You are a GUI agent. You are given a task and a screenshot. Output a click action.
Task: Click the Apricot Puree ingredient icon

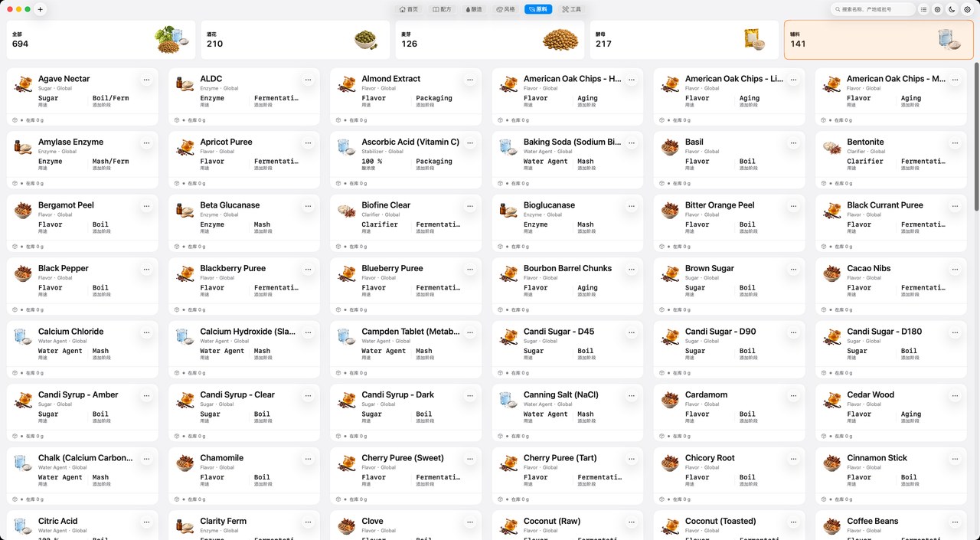click(x=185, y=146)
